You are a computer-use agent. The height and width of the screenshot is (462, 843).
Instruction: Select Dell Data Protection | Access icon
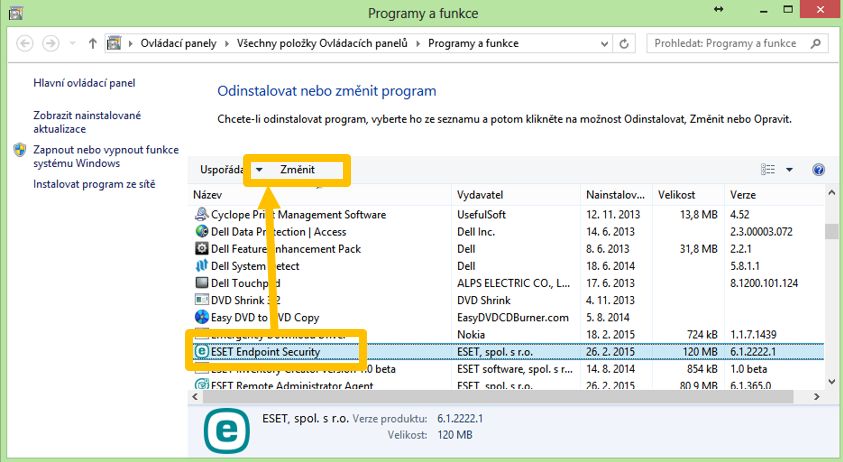202,231
